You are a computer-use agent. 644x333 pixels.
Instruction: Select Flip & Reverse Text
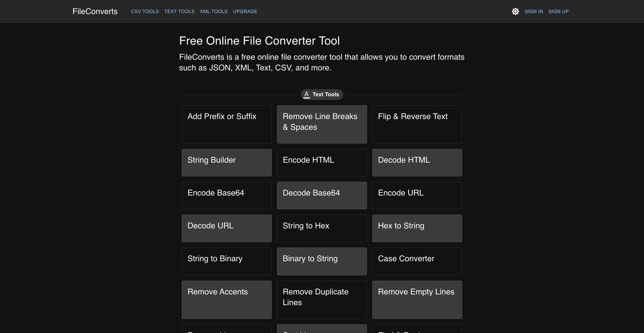(417, 124)
